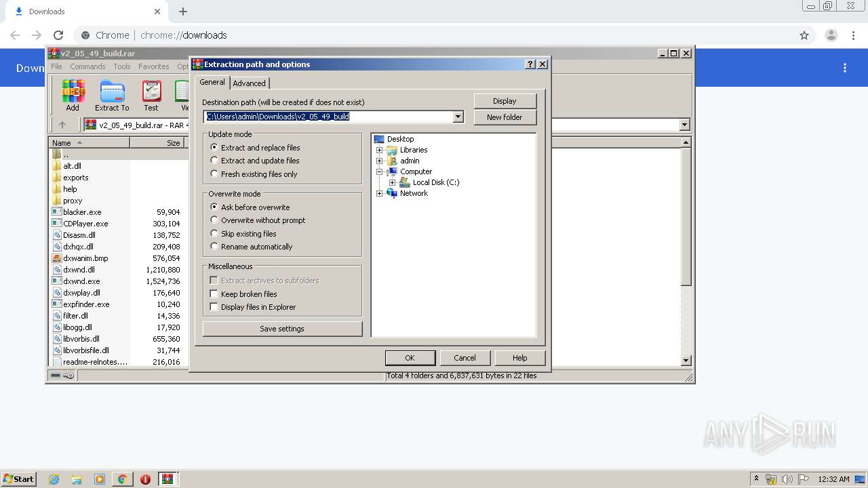Open the WinRAR Tools menu
Viewport: 868px width, 488px height.
(x=122, y=66)
